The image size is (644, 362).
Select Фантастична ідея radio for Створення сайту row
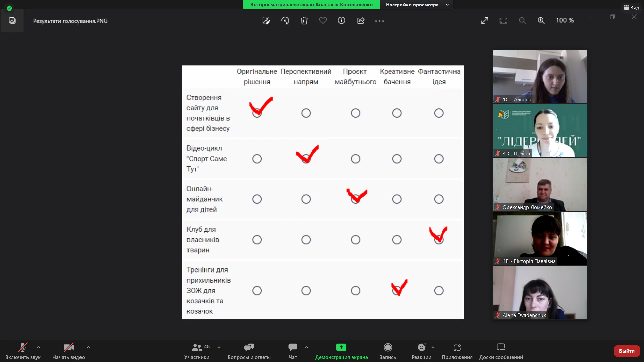click(439, 113)
